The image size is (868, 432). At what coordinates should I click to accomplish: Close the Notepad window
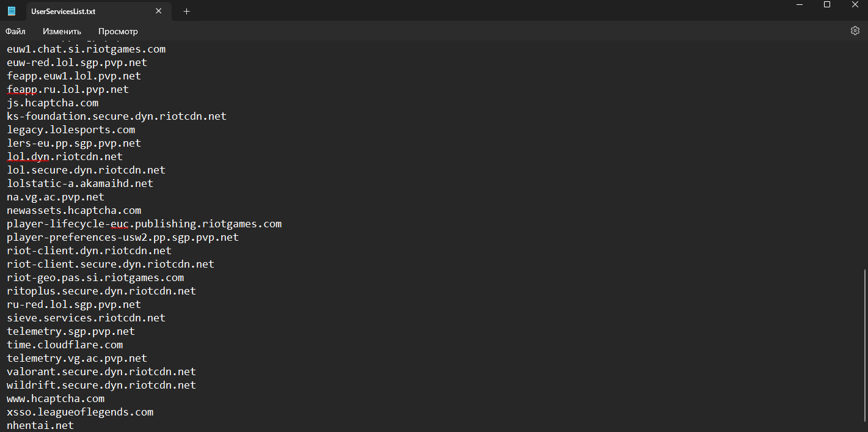pos(855,5)
